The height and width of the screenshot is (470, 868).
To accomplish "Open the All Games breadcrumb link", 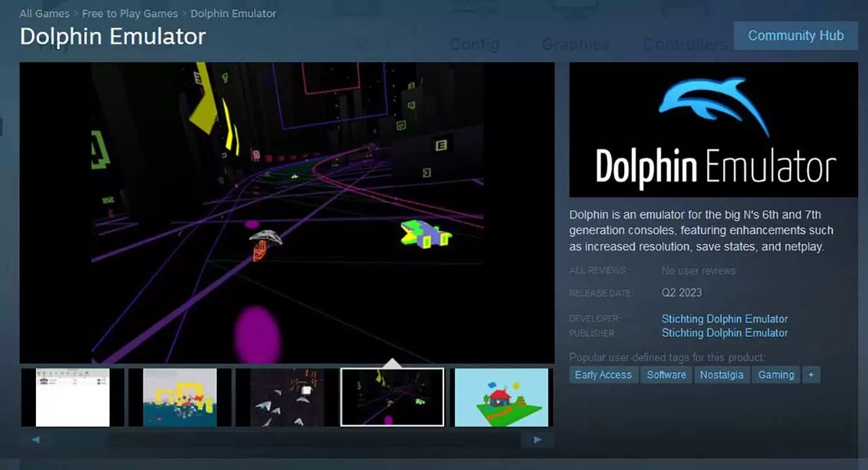I will [x=44, y=14].
